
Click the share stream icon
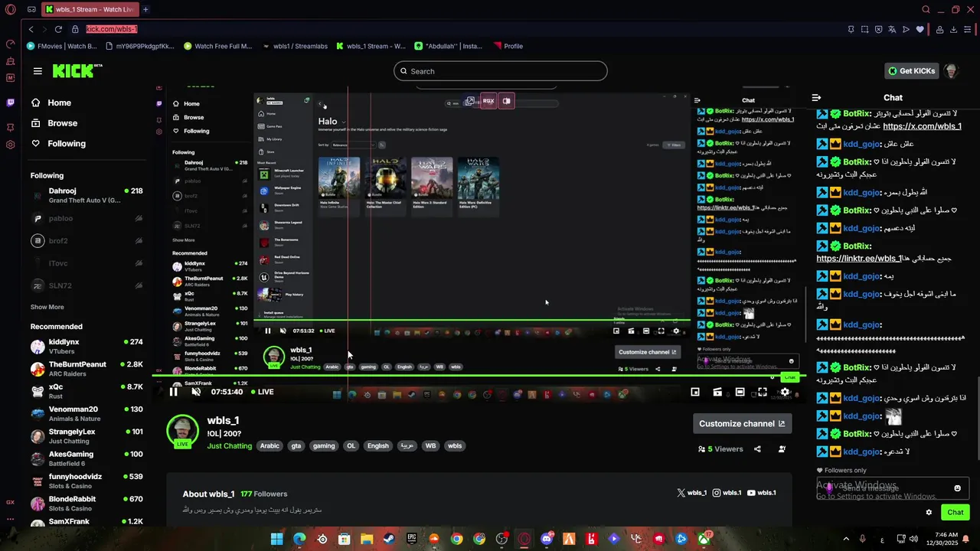coord(756,449)
